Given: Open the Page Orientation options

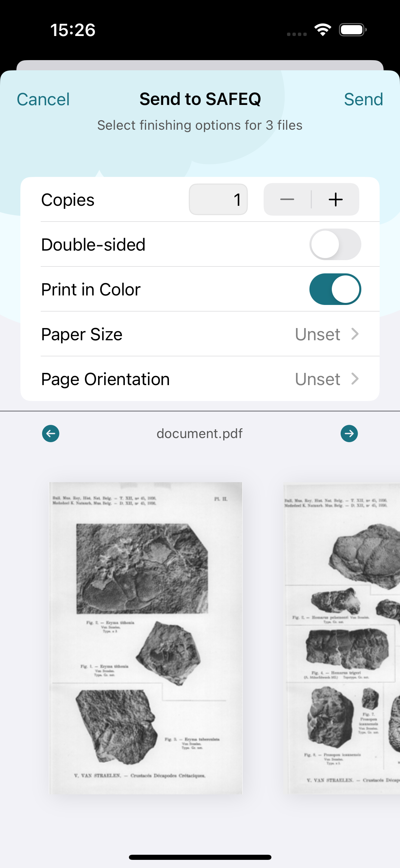Looking at the screenshot, I should (200, 379).
